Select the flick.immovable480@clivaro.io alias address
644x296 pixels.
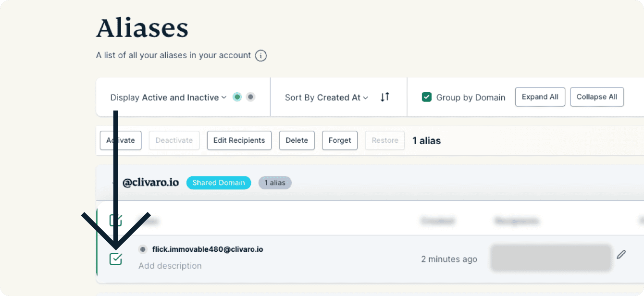[x=208, y=249]
